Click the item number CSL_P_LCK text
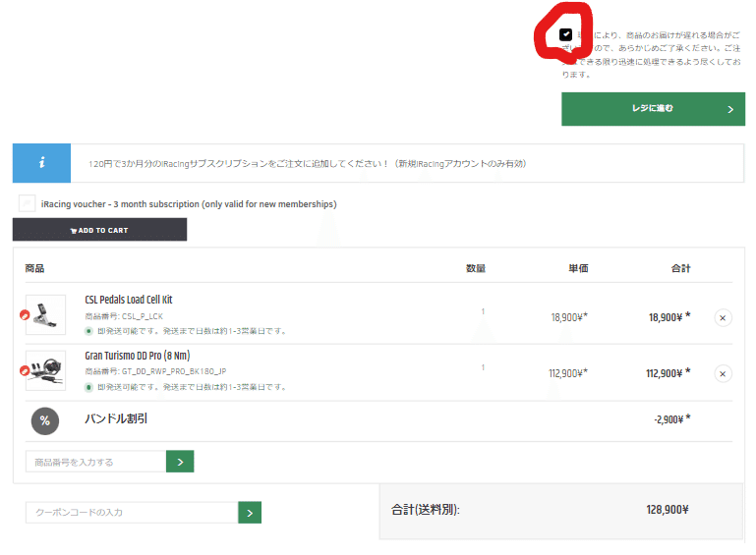This screenshot has height=555, width=756. [143, 316]
